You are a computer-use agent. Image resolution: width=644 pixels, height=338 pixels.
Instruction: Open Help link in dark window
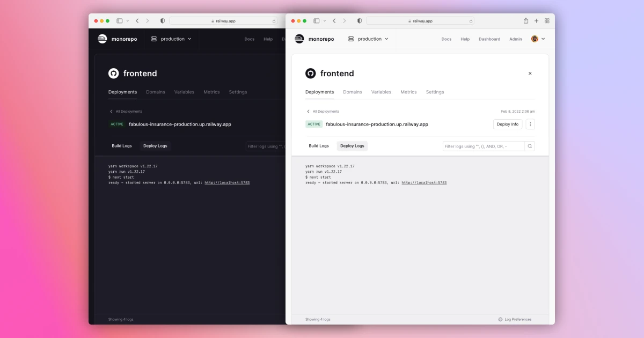pyautogui.click(x=268, y=39)
